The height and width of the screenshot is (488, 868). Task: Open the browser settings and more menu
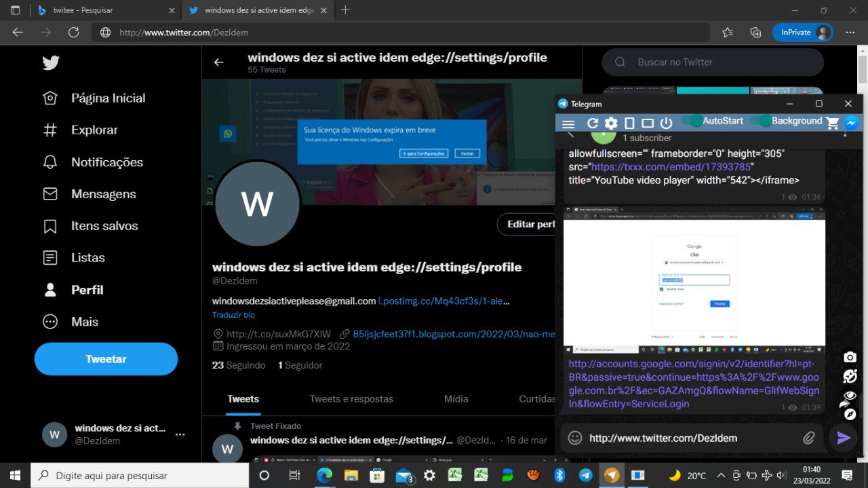850,32
